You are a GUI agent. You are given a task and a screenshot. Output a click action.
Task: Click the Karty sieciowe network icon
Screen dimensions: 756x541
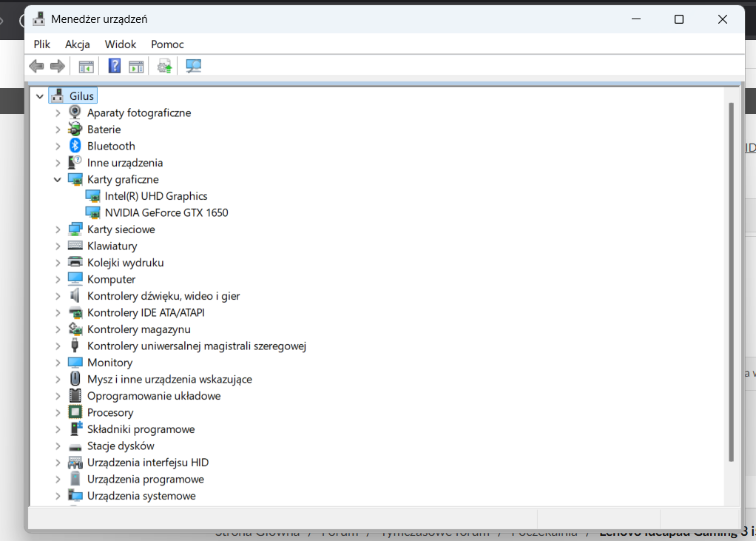[75, 229]
